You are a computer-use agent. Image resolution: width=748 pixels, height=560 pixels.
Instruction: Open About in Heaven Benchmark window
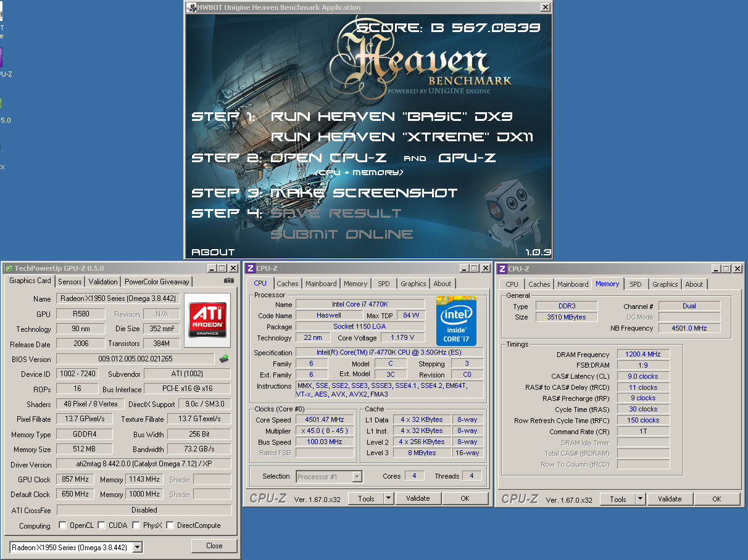[213, 252]
